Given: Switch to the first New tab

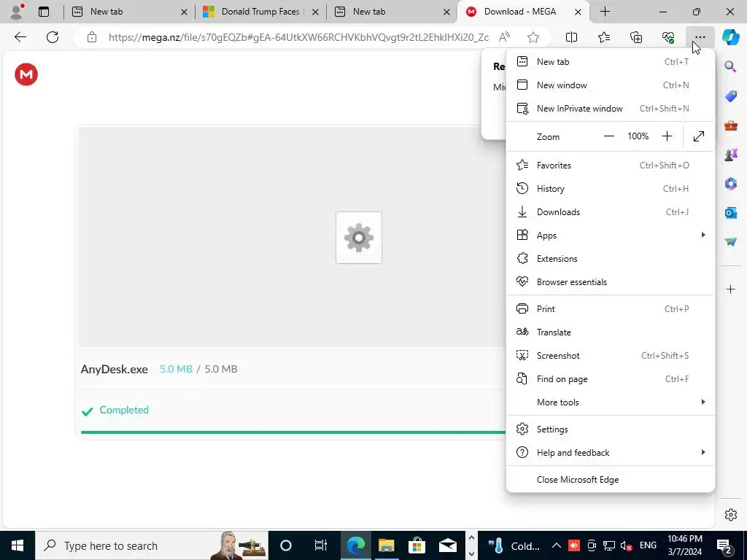Looking at the screenshot, I should tap(130, 12).
